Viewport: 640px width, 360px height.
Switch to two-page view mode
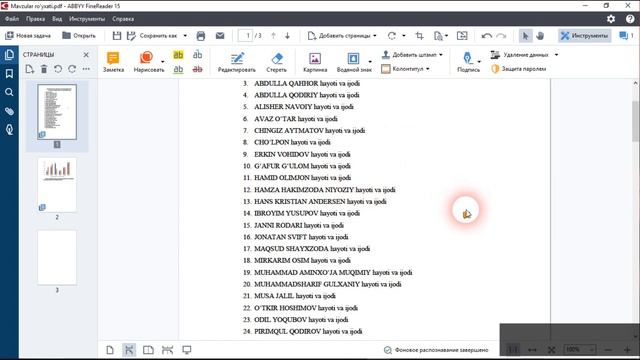point(148,350)
